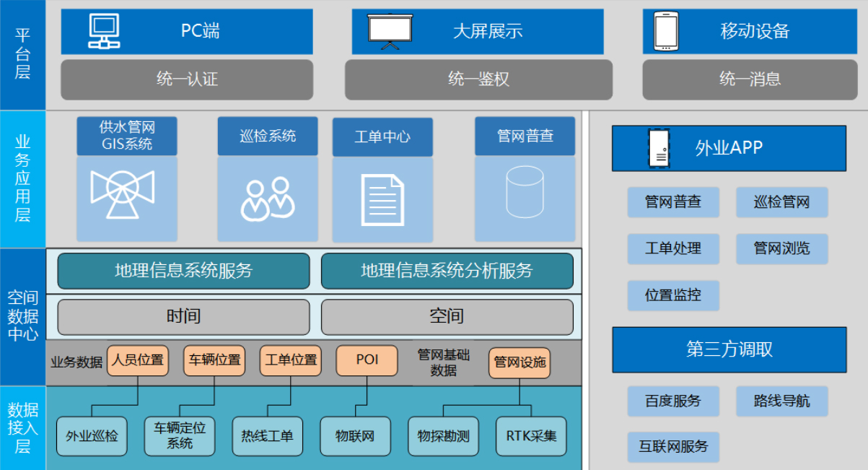
Task: Click the 地理信息系统分析服务 block
Action: pyautogui.click(x=447, y=271)
